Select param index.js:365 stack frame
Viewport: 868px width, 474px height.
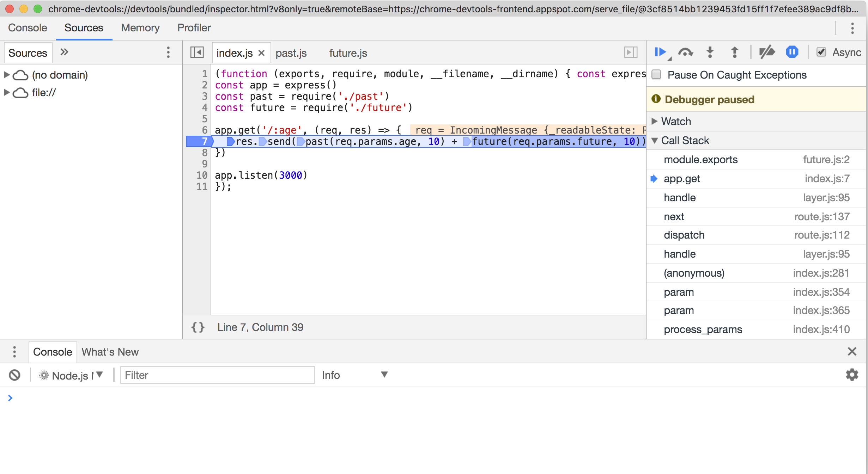(756, 310)
